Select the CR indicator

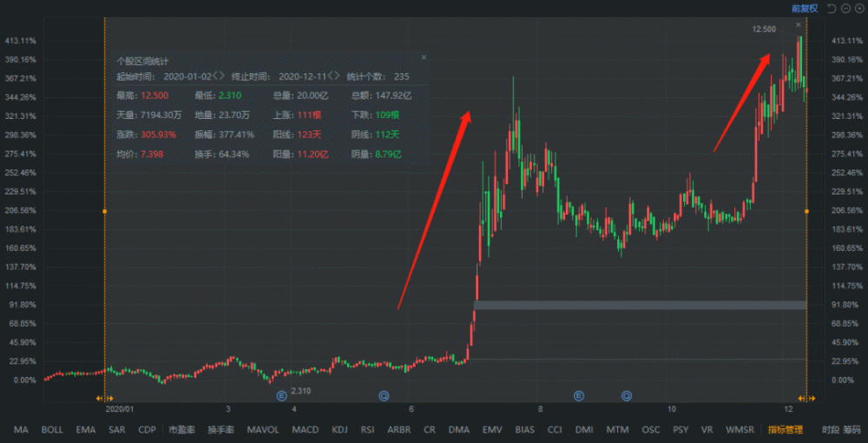click(430, 430)
